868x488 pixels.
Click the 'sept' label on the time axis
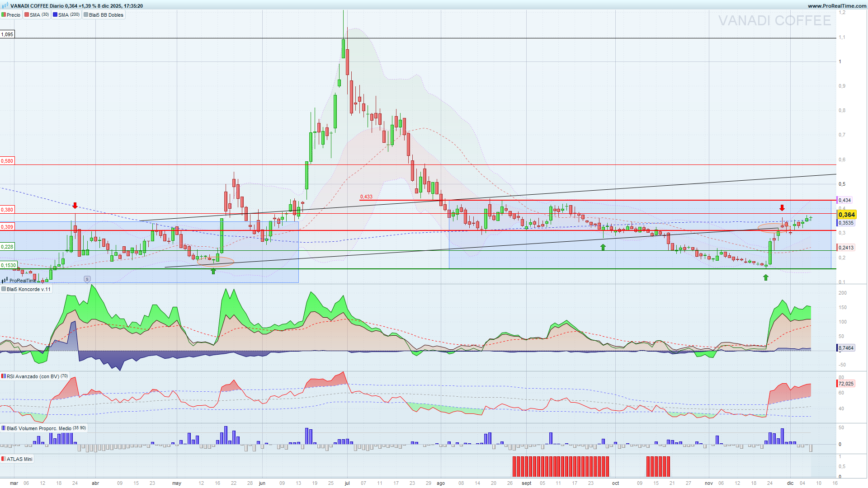pyautogui.click(x=527, y=483)
